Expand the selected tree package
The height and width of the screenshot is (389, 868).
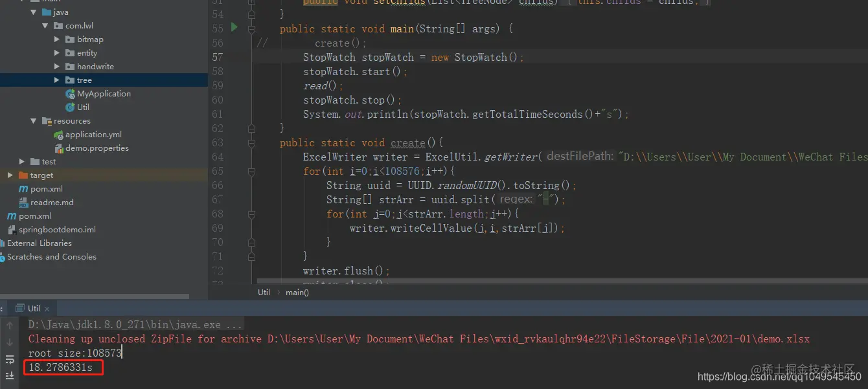pyautogui.click(x=57, y=80)
